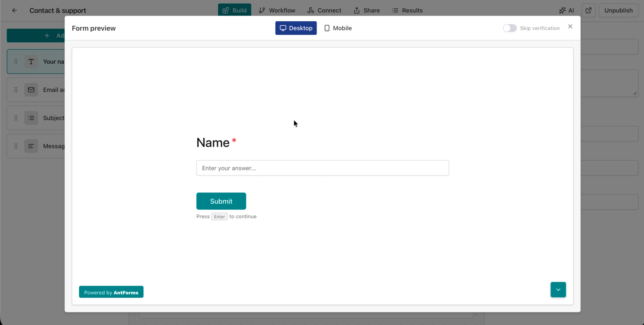Click the back arrow next to Contact & support
This screenshot has height=325, width=644.
coord(14,10)
